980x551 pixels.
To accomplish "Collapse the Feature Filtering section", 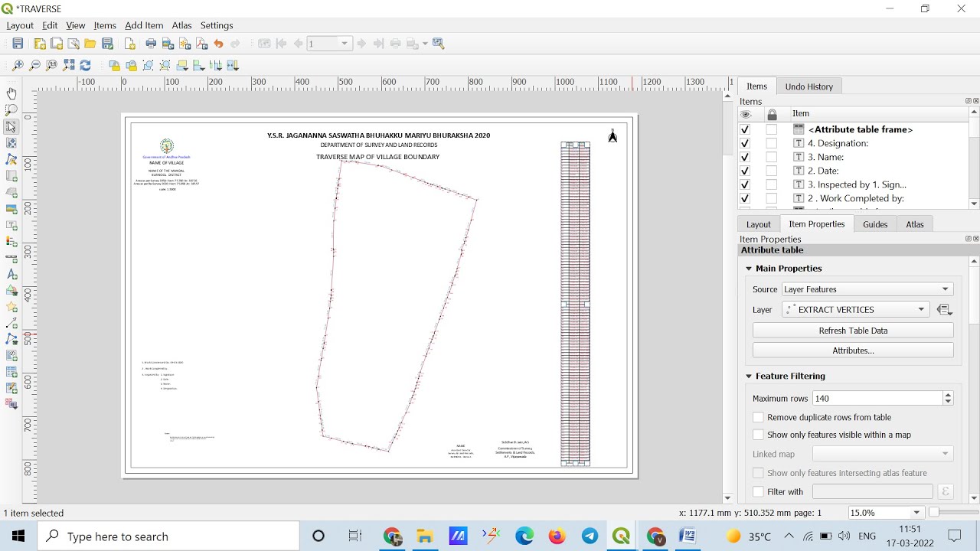I will pyautogui.click(x=749, y=377).
